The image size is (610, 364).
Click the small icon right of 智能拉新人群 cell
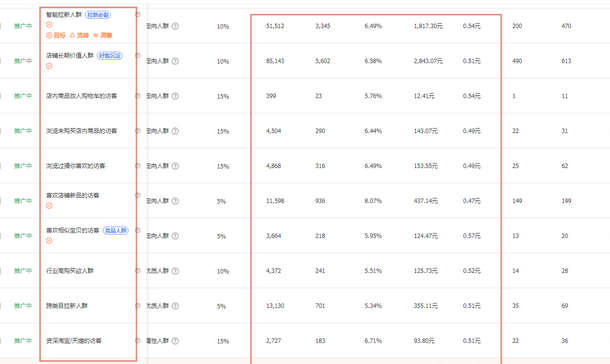pos(138,14)
